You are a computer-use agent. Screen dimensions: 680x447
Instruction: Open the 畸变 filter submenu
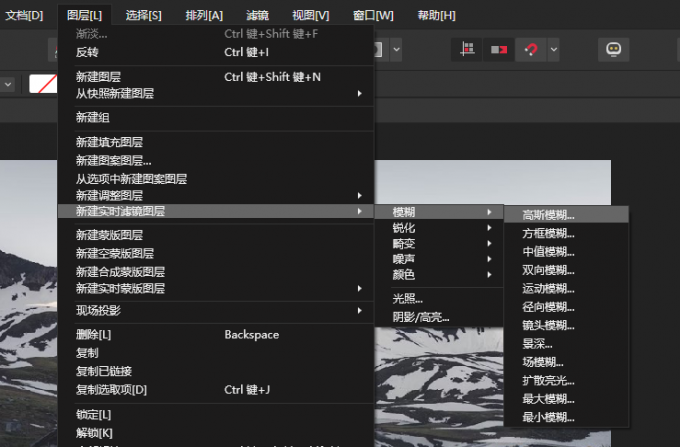pyautogui.click(x=439, y=244)
